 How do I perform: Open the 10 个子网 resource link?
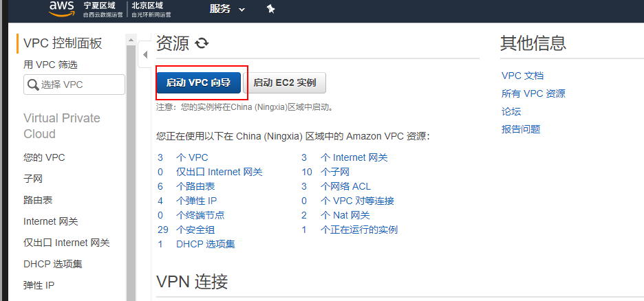coord(325,172)
